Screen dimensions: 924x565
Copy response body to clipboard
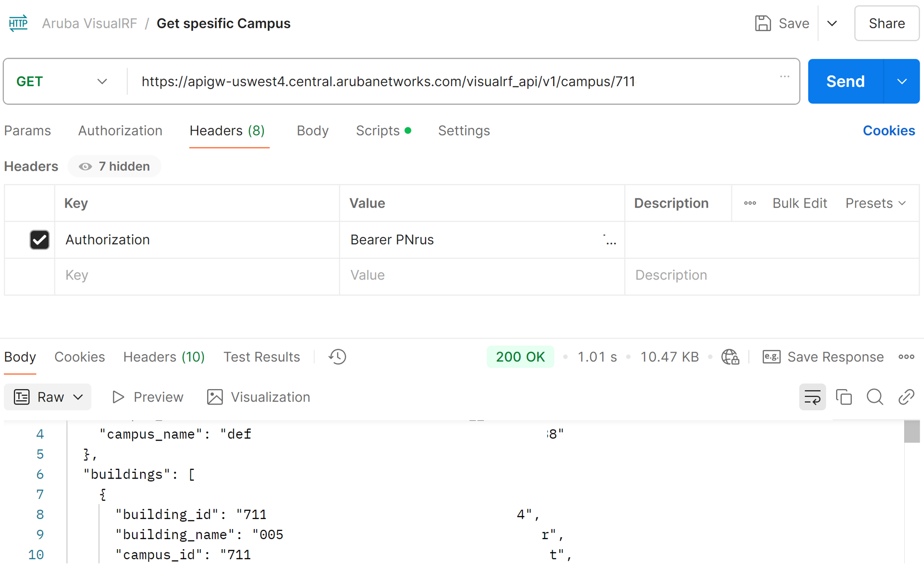844,397
